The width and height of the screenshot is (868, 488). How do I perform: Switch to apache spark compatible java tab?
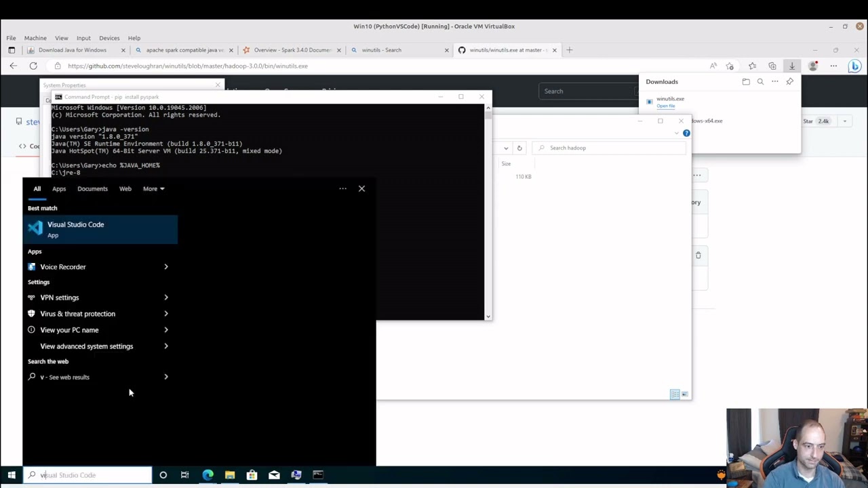[x=184, y=50]
